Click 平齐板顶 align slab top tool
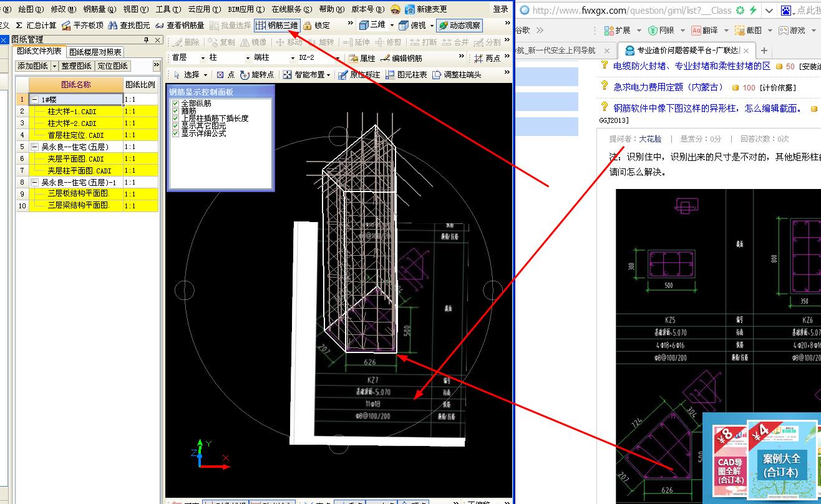 pos(82,26)
